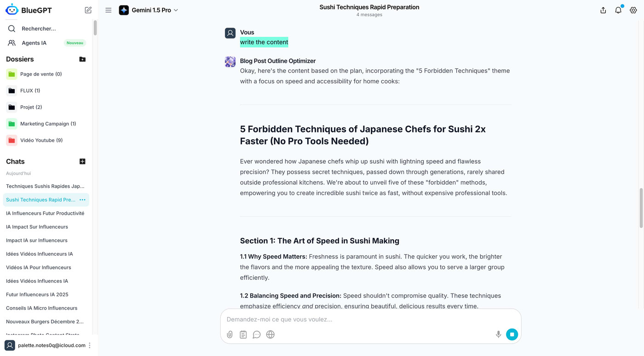This screenshot has height=356, width=644.
Task: Open IA Impact Sur Influenceurs chat
Action: click(x=37, y=227)
